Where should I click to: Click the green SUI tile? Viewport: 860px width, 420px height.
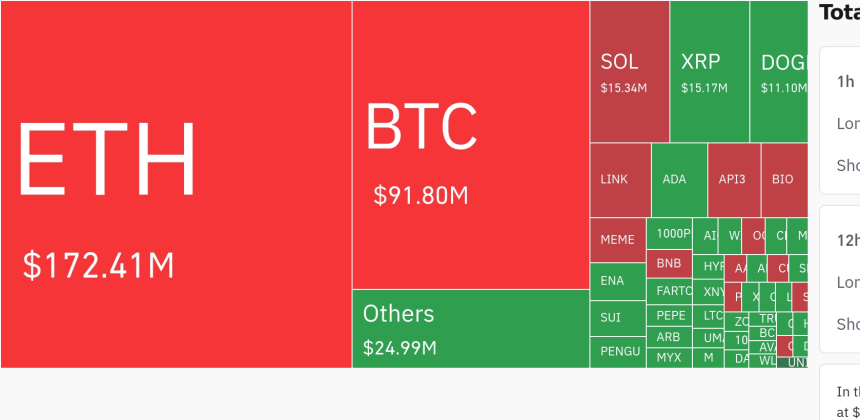pyautogui.click(x=617, y=318)
